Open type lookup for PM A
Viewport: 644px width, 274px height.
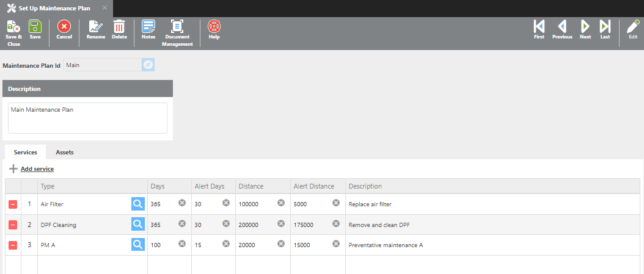point(138,245)
